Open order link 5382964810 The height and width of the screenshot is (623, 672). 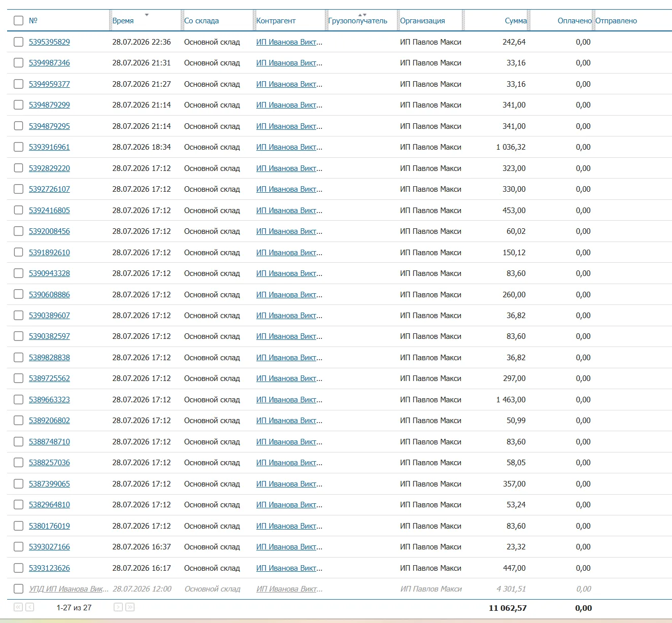coord(49,505)
